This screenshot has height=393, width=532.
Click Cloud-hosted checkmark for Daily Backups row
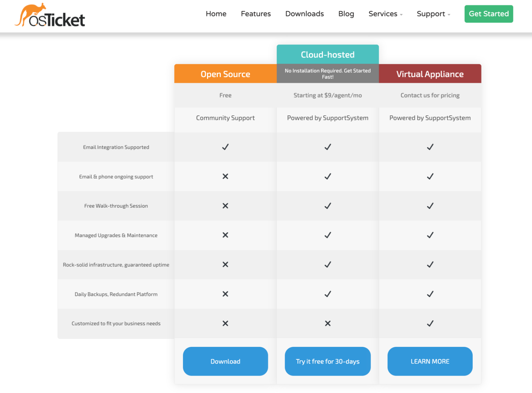click(x=328, y=294)
